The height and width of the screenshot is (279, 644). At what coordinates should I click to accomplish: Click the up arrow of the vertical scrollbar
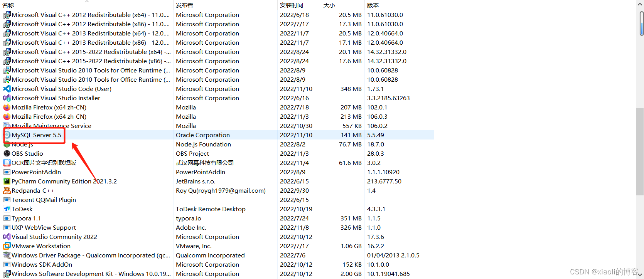tap(641, 5)
